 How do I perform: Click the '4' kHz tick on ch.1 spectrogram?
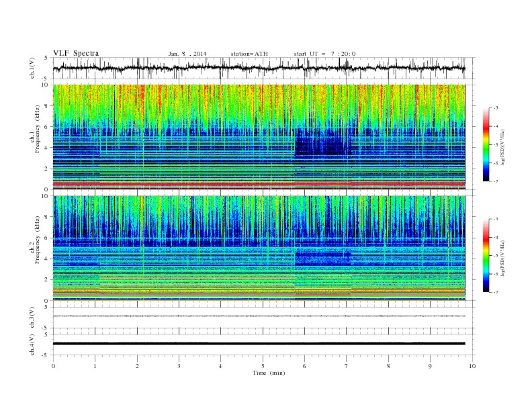click(x=46, y=148)
